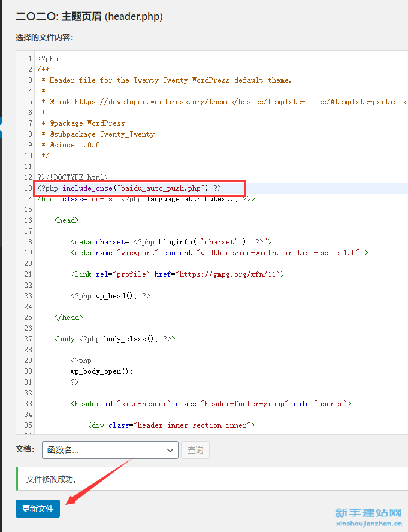Click the '@since 1.0.0' line
The image size is (408, 532).
point(71,145)
